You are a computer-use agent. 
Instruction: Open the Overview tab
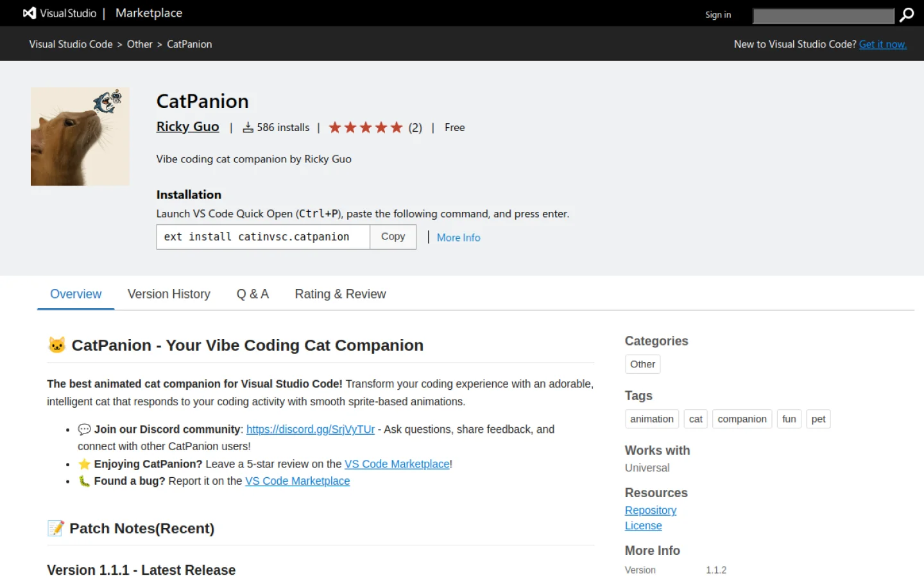pyautogui.click(x=76, y=294)
